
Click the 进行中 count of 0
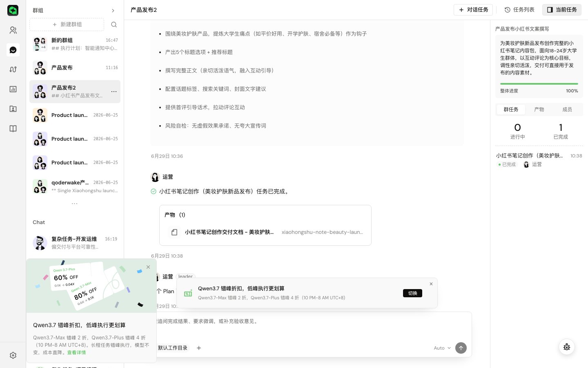point(517,131)
